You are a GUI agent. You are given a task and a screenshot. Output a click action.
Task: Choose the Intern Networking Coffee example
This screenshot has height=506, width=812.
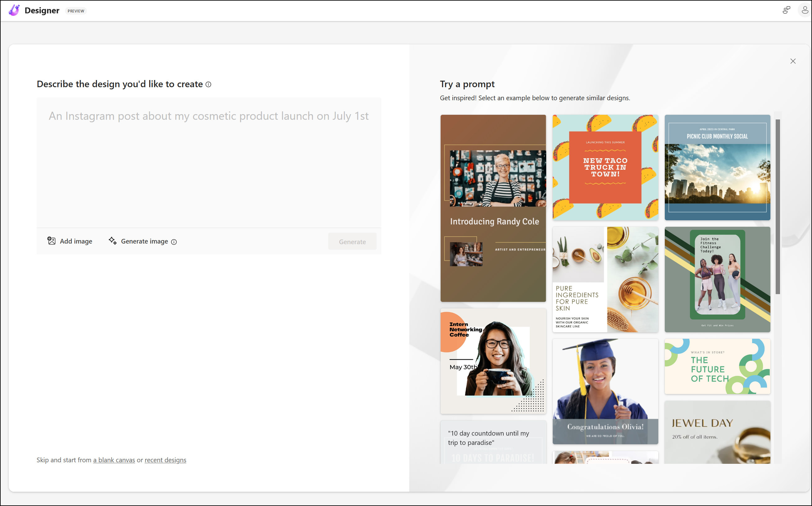tap(493, 361)
